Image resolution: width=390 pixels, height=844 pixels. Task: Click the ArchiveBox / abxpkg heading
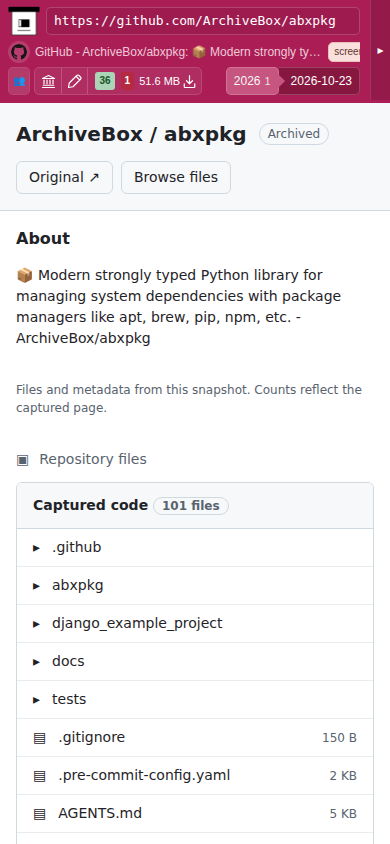pos(131,134)
